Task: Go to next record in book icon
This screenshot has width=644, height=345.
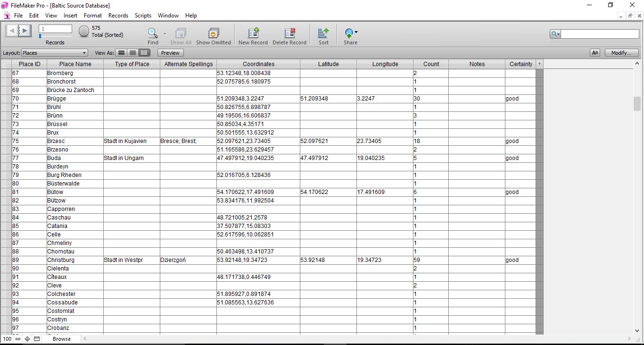Action: pos(25,31)
